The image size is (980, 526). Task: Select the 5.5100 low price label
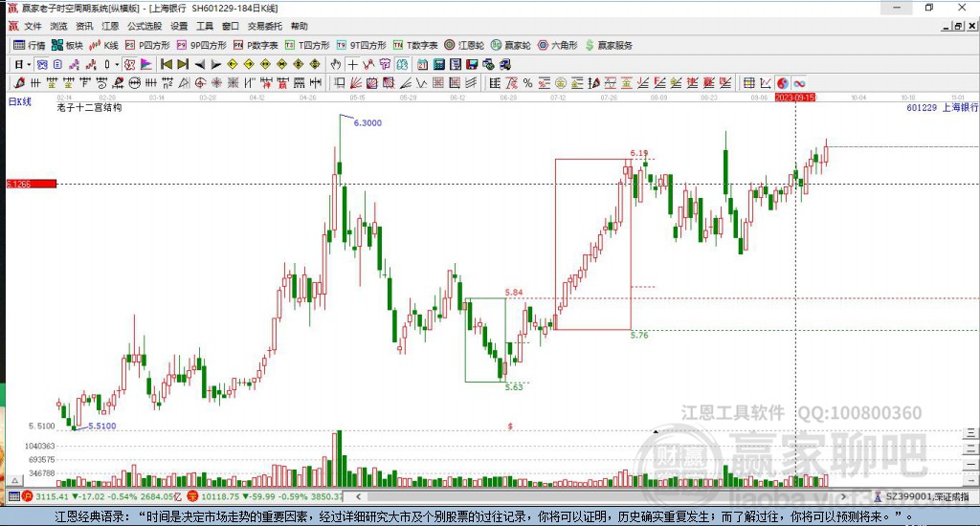[x=101, y=426]
